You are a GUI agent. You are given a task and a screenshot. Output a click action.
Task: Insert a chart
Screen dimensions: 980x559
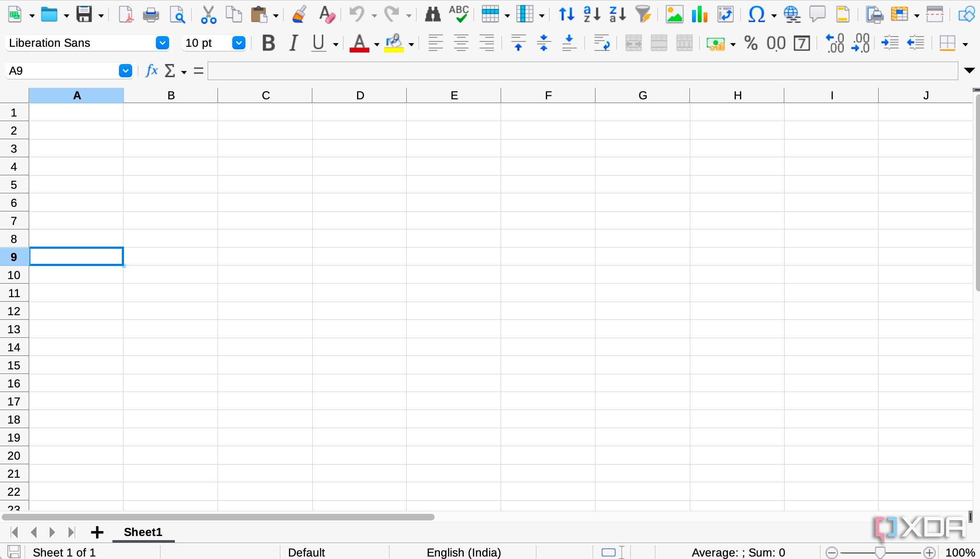pos(700,15)
